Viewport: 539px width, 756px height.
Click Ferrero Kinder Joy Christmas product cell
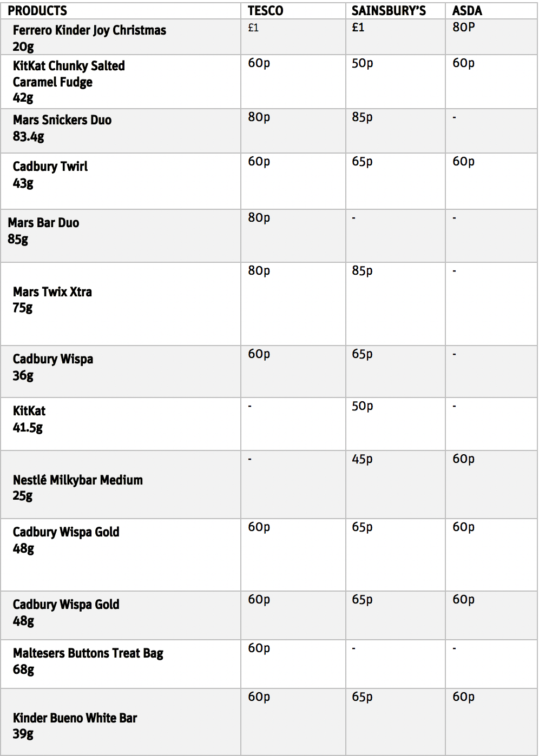point(120,37)
